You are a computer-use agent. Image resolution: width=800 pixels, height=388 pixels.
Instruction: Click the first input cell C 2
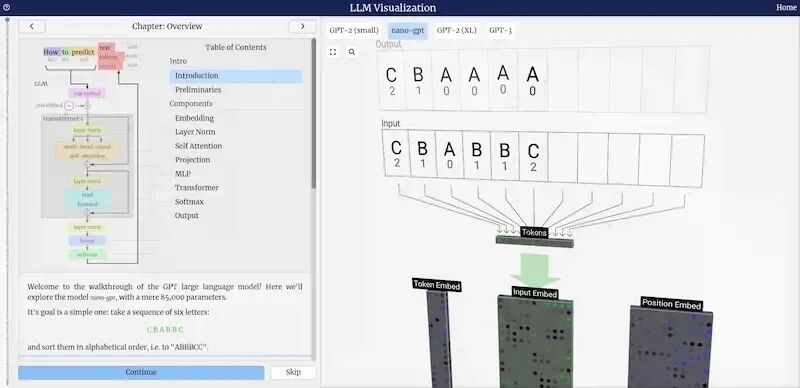pos(396,154)
